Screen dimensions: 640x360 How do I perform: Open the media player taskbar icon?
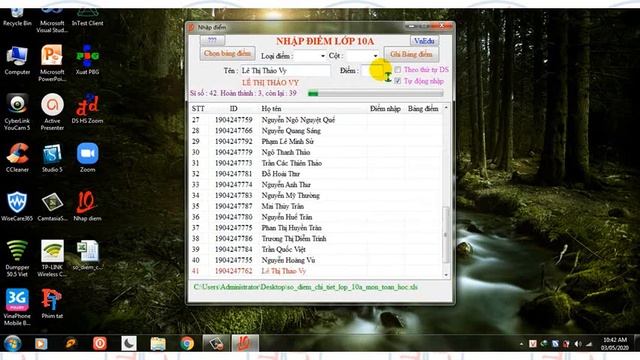coord(41,343)
